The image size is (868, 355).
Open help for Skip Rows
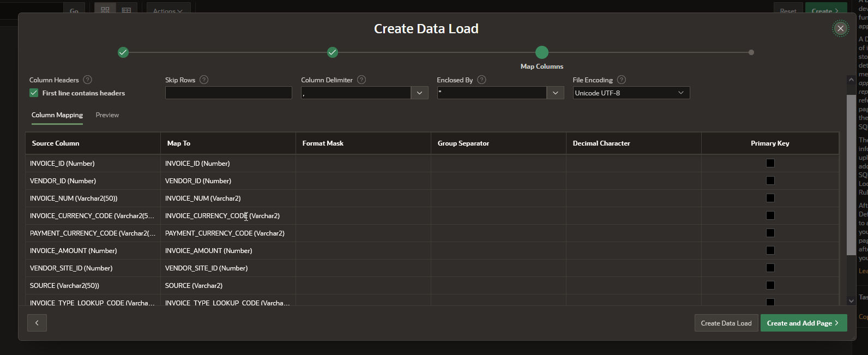pos(204,80)
